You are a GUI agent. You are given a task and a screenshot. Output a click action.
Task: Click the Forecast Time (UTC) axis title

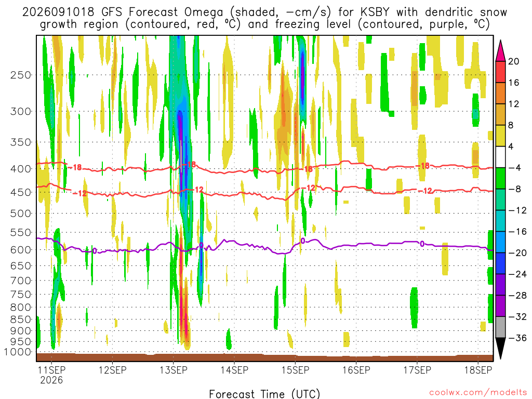coord(264,394)
